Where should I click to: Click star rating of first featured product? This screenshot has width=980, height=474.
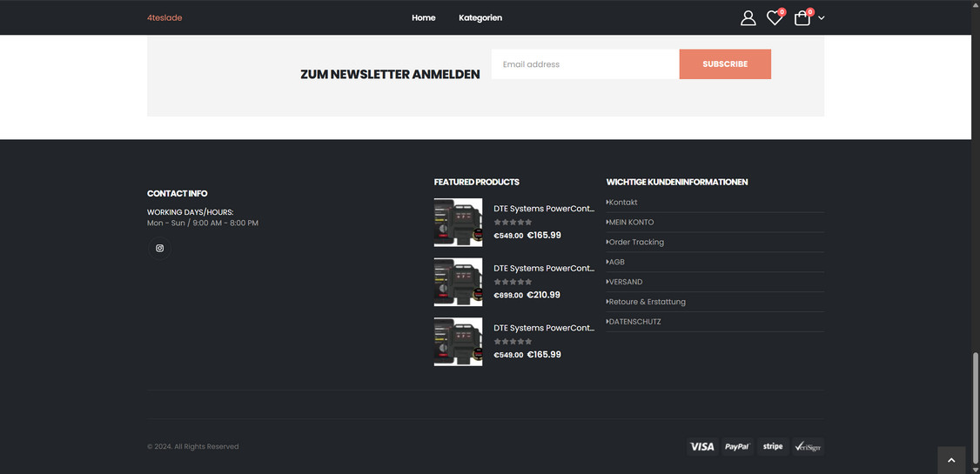pyautogui.click(x=513, y=223)
